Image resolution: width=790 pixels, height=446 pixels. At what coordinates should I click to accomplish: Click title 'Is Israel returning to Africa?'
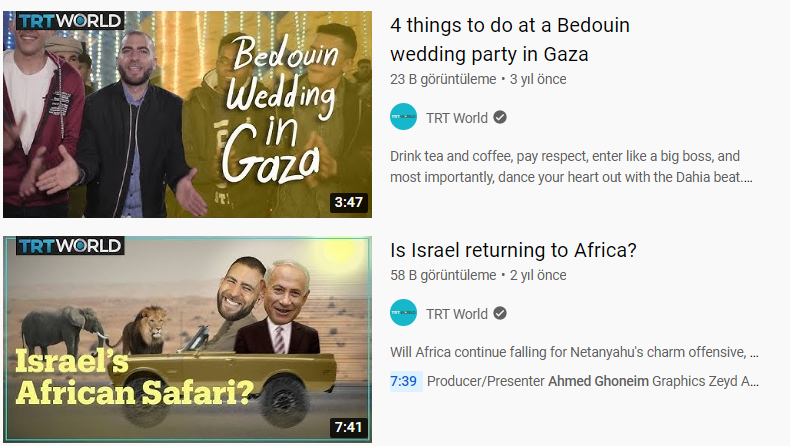(513, 250)
